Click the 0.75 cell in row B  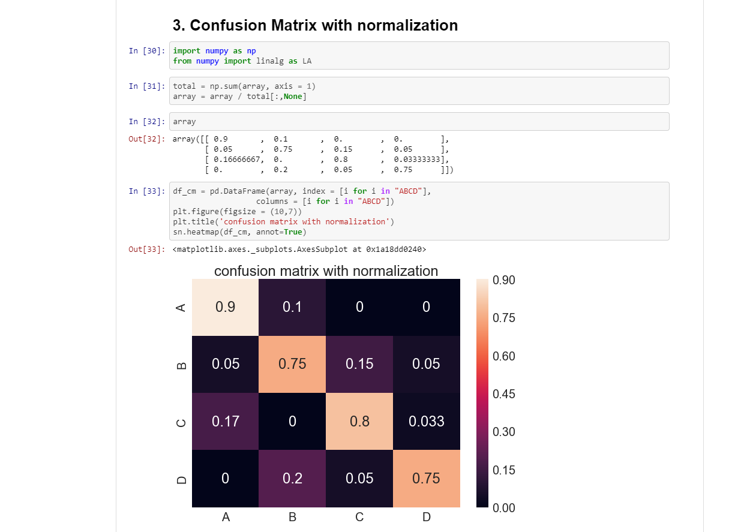point(292,363)
